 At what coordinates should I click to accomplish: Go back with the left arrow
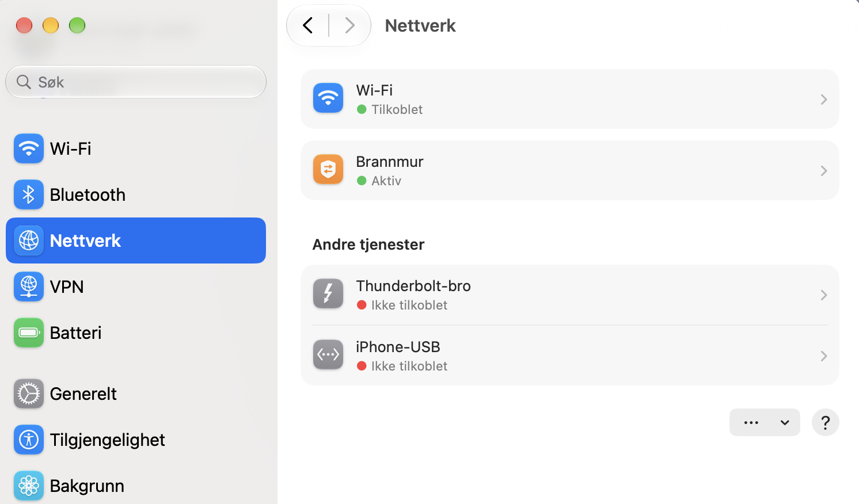[x=308, y=25]
